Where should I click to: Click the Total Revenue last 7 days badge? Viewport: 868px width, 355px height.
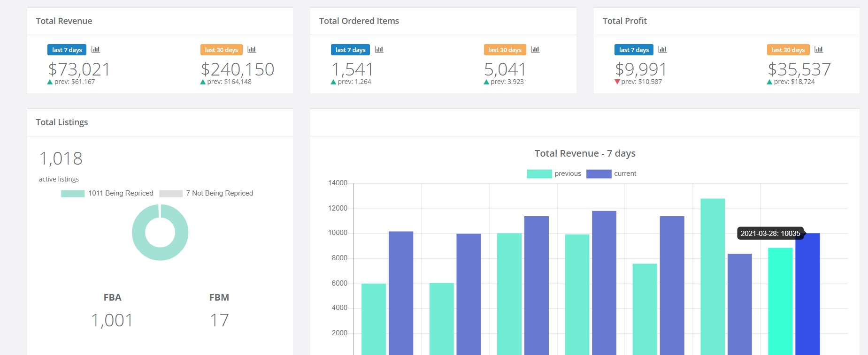[x=67, y=50]
